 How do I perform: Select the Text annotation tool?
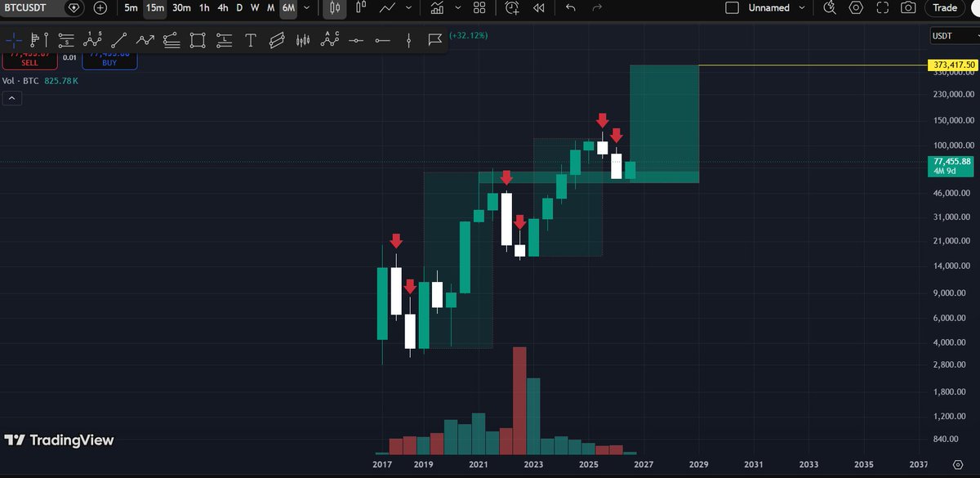coord(251,39)
